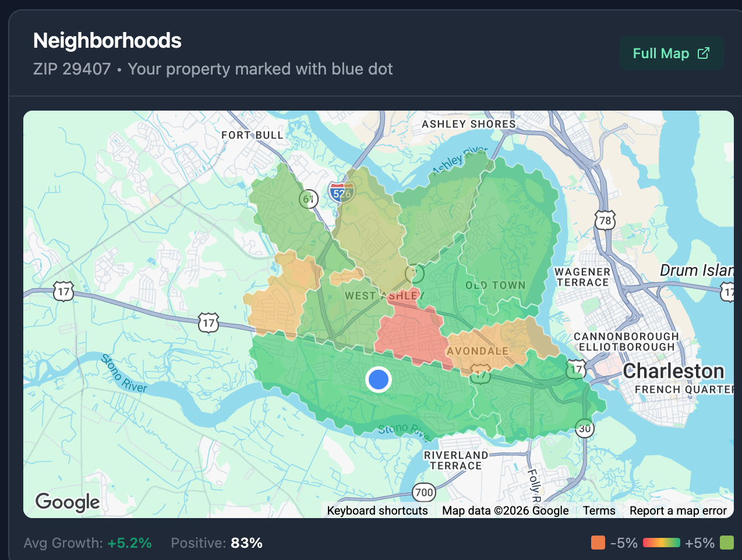Click the orange -5% legend swatch
Viewport: 742px width, 560px height.
(598, 543)
